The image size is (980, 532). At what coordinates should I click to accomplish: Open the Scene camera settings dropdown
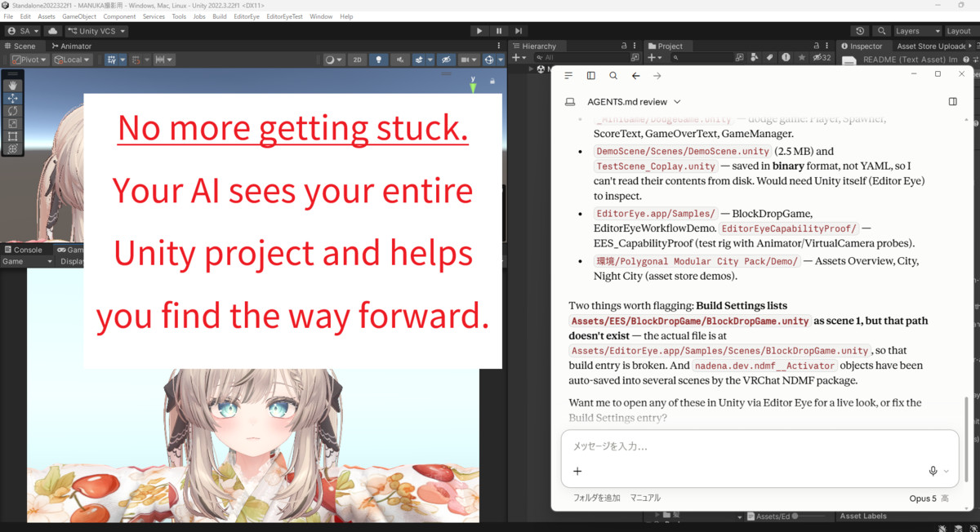(469, 60)
